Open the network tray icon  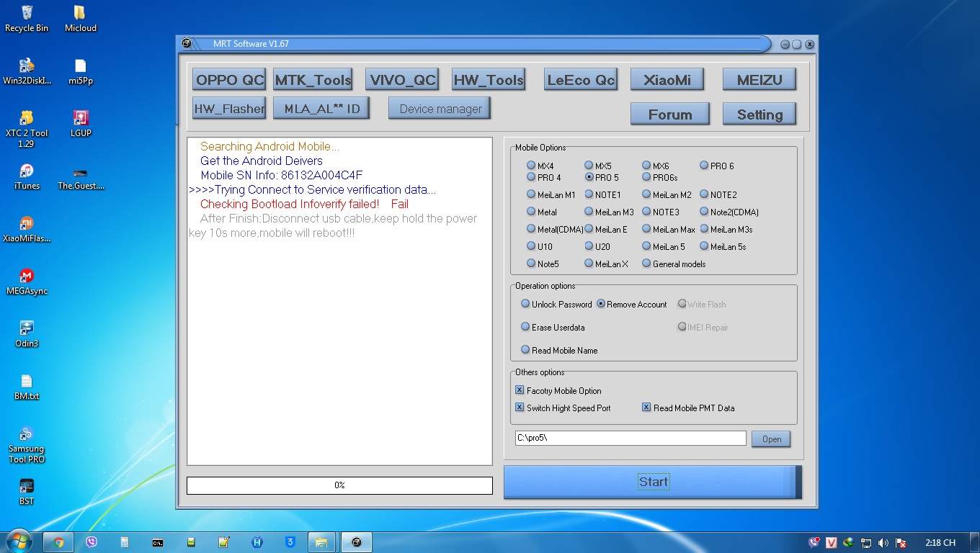[866, 542]
